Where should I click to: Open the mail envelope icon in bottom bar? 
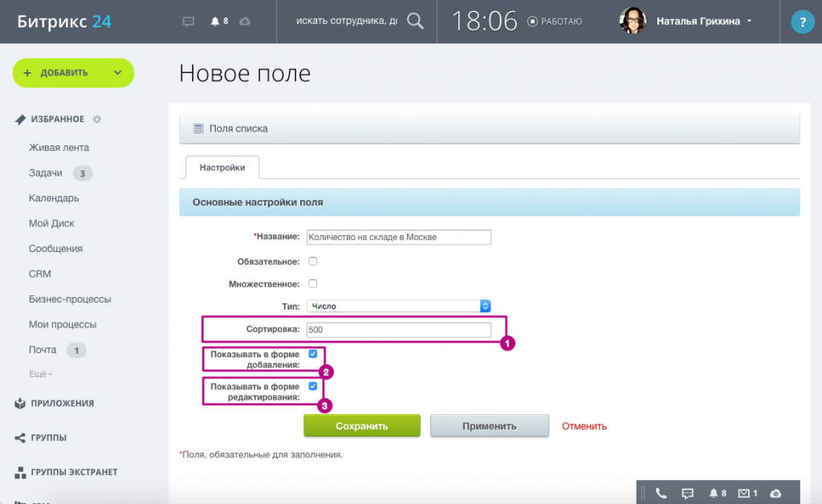(x=743, y=493)
